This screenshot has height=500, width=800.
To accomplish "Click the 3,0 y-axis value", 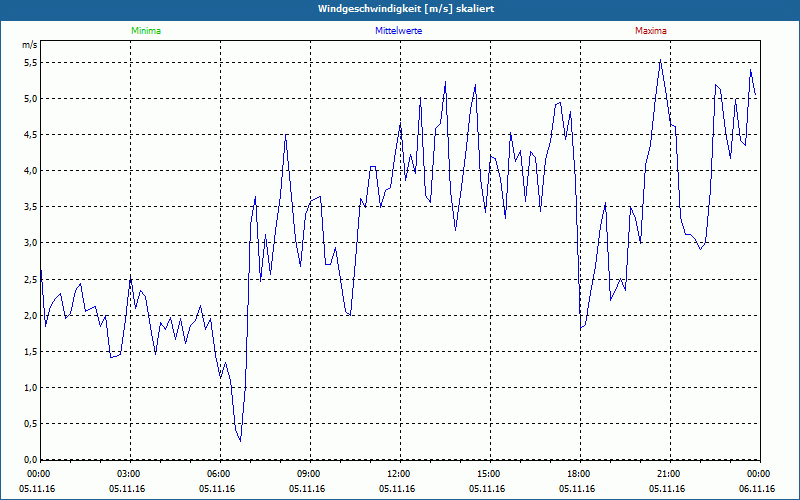I will pyautogui.click(x=31, y=243).
